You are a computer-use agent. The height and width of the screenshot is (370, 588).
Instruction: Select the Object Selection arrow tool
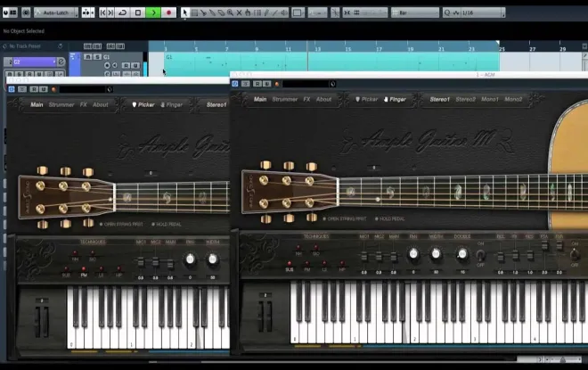(185, 12)
